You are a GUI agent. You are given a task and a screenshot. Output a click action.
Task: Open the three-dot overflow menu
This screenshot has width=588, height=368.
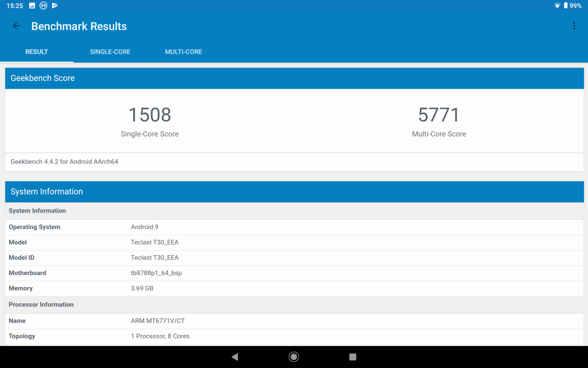click(x=574, y=26)
